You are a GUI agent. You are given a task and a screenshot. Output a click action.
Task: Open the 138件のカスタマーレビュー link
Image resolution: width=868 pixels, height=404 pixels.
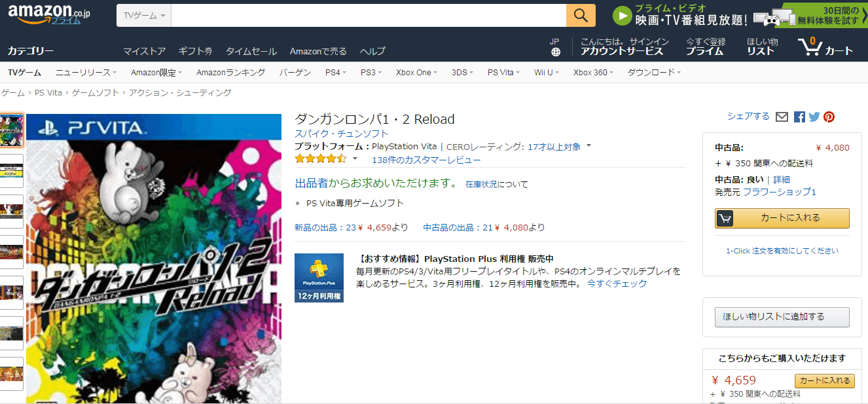tap(426, 160)
